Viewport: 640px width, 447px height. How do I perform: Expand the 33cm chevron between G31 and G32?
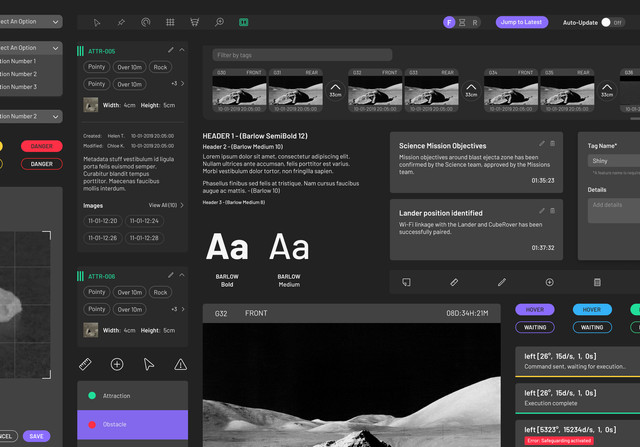pos(335,90)
